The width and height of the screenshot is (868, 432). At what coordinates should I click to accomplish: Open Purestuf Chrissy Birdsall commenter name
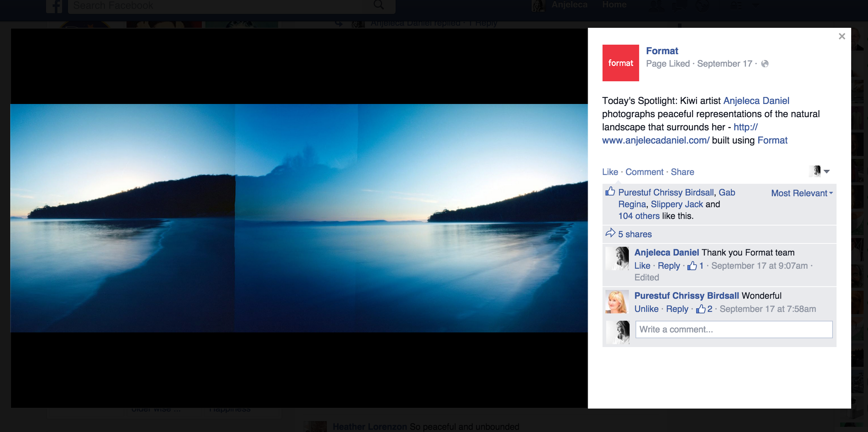[686, 296]
